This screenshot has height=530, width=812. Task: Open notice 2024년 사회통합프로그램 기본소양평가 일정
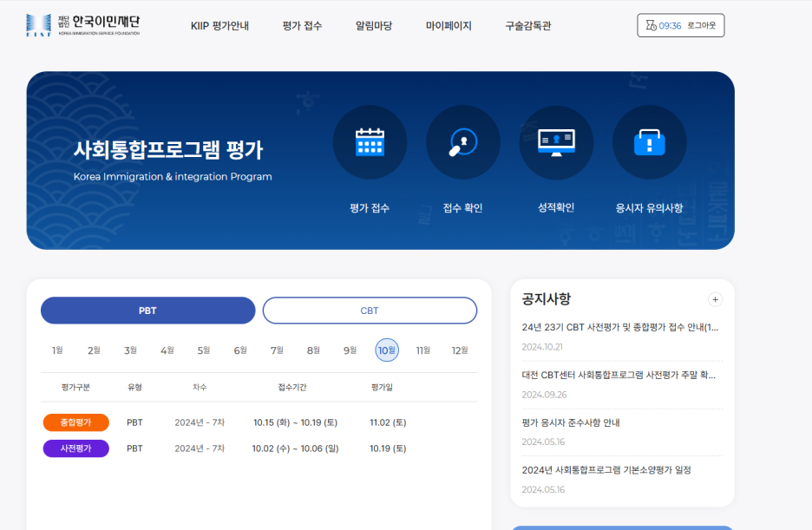(606, 470)
